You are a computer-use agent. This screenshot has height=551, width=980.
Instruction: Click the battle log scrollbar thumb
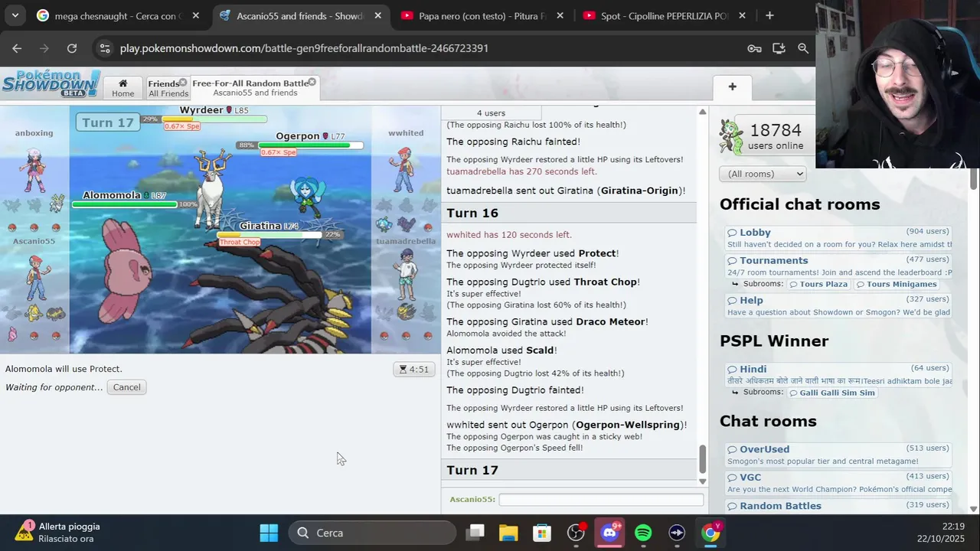(702, 458)
